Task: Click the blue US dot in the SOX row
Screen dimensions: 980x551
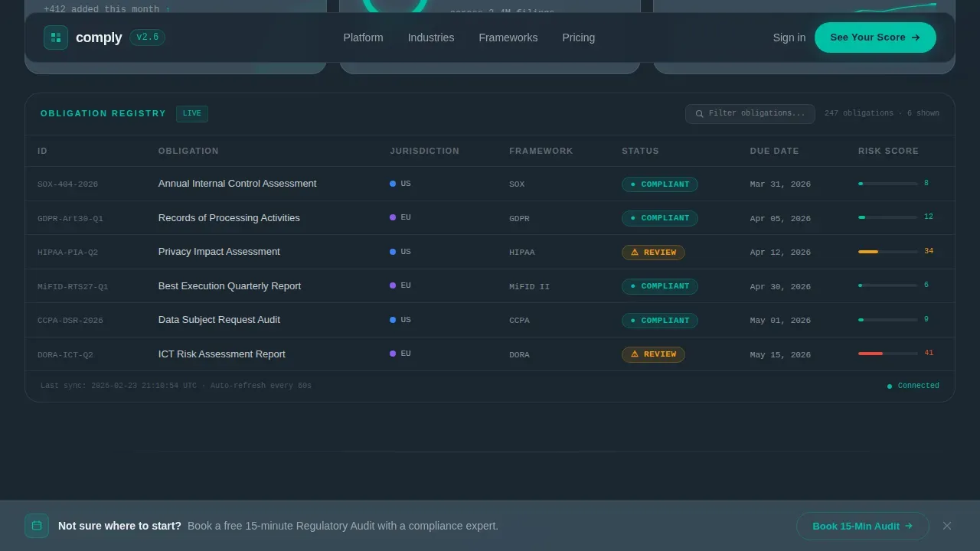Action: pos(393,184)
